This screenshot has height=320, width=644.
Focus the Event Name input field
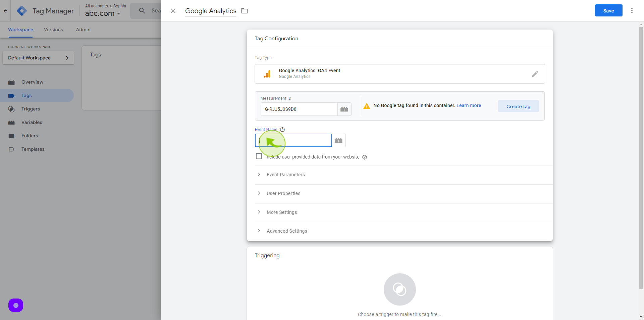(x=293, y=140)
